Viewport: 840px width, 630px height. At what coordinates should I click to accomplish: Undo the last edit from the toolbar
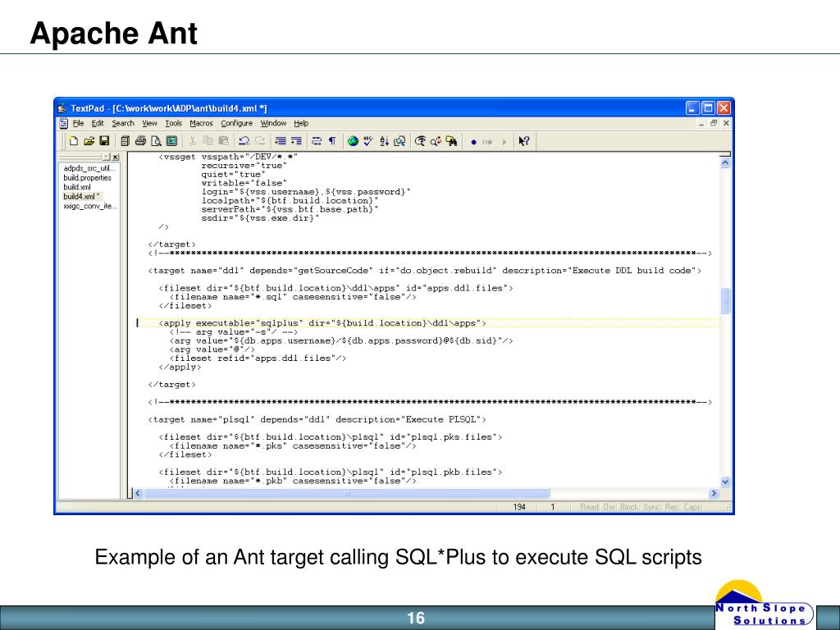244,141
